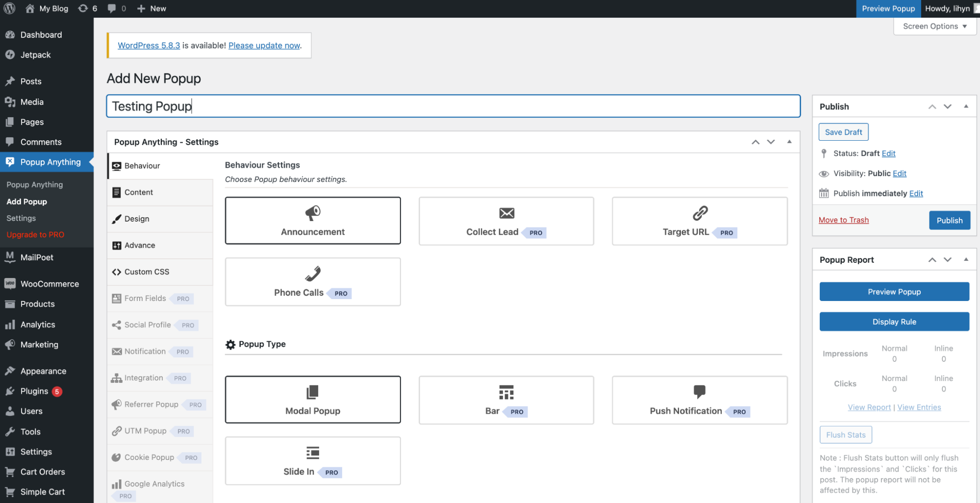Click Move to Trash link
980x503 pixels.
pyautogui.click(x=844, y=220)
